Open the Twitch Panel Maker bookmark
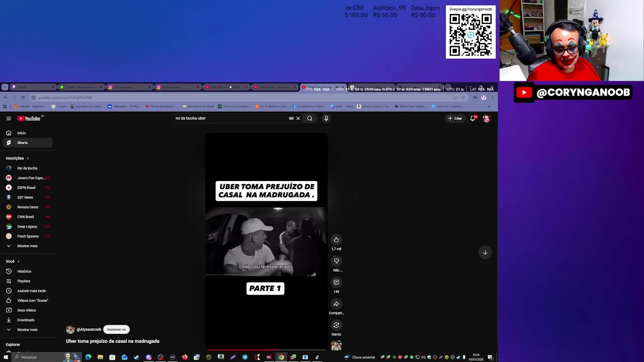 click(x=410, y=107)
